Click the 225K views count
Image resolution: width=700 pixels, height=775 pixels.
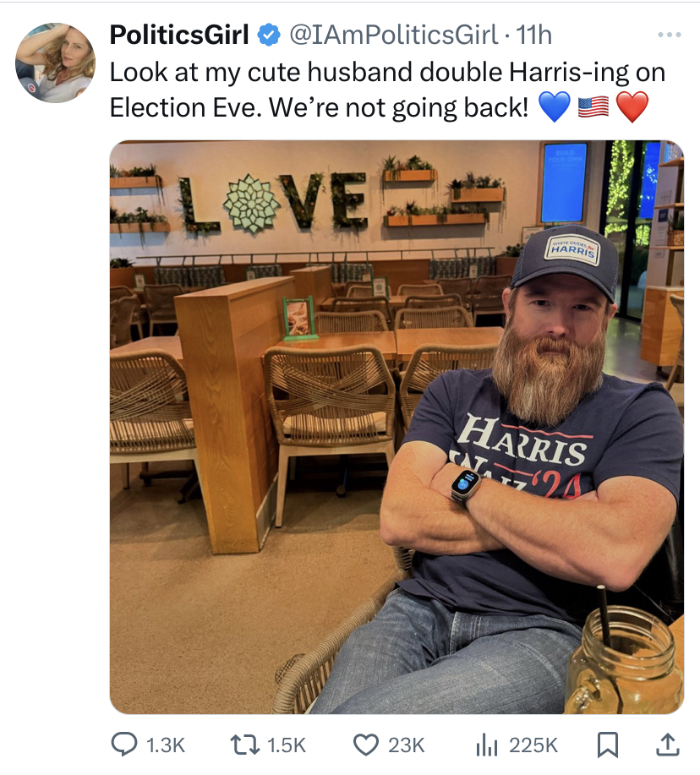[x=533, y=745]
